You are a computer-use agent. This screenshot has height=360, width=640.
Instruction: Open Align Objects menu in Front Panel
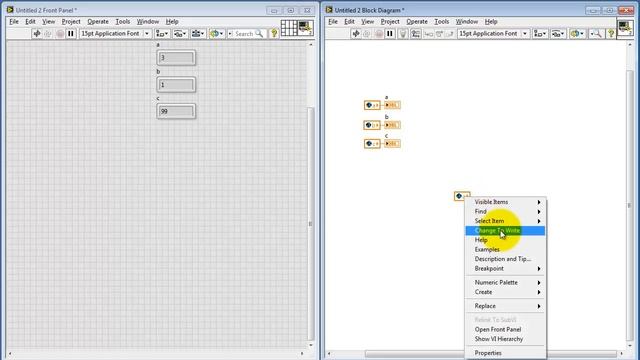point(162,33)
